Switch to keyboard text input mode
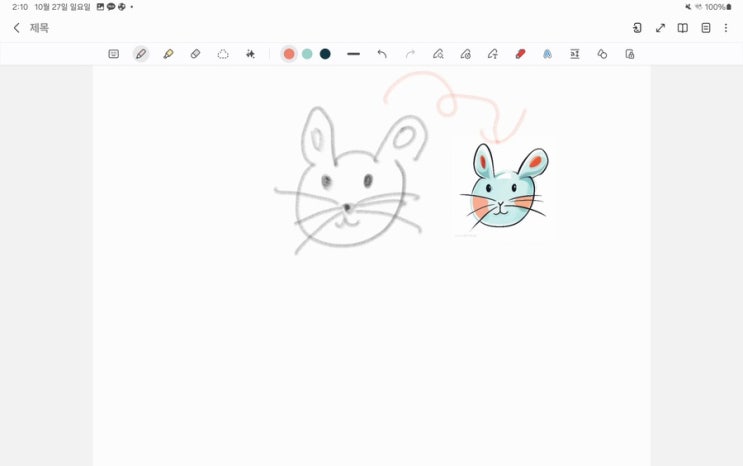 point(113,54)
